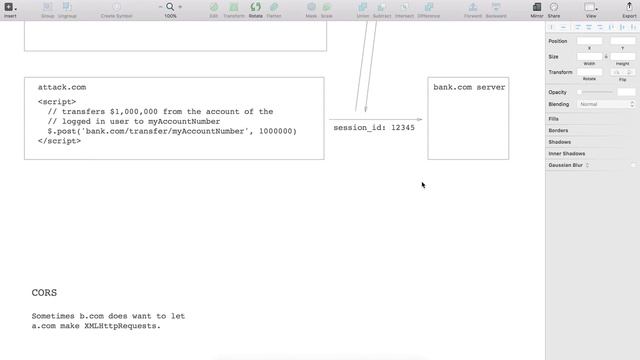The width and height of the screenshot is (640, 360).
Task: Click distribute horizontally icon in inspector
Action: pyautogui.click(x=552, y=27)
